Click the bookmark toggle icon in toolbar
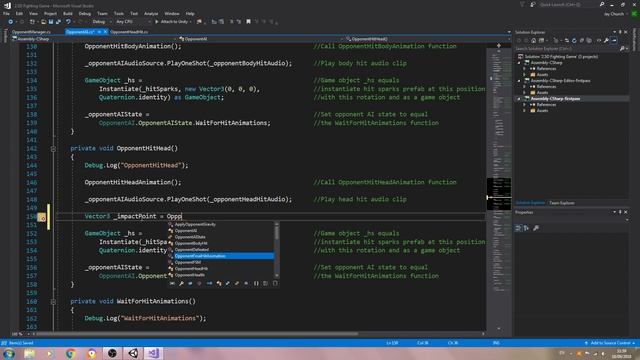The width and height of the screenshot is (640, 360). pyautogui.click(x=248, y=22)
